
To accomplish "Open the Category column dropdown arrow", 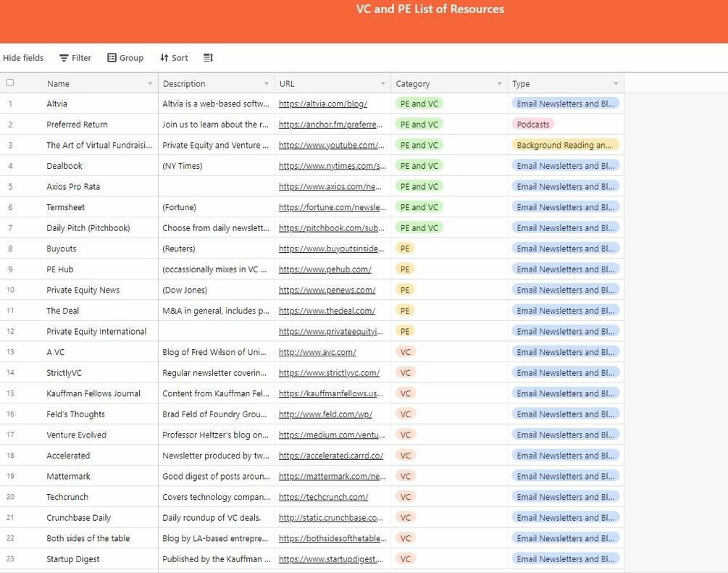I will (x=500, y=83).
